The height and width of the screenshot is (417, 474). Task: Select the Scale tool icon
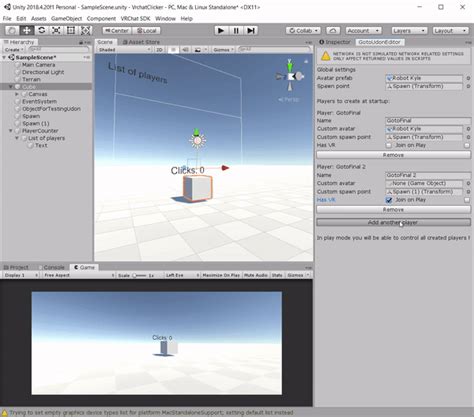pyautogui.click(x=56, y=31)
